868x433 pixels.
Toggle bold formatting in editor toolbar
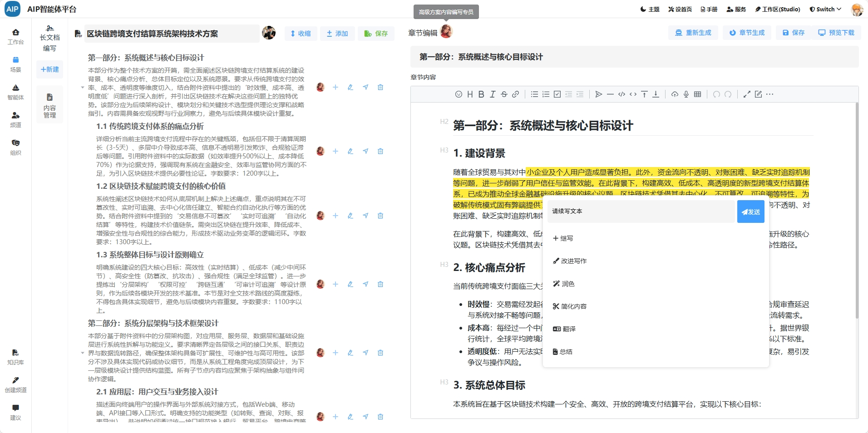[481, 94]
